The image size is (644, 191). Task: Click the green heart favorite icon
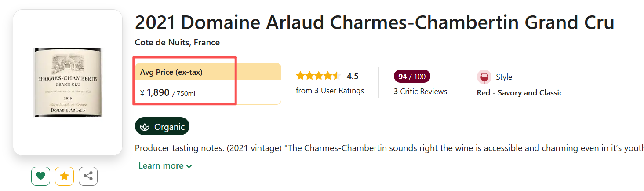tap(40, 176)
